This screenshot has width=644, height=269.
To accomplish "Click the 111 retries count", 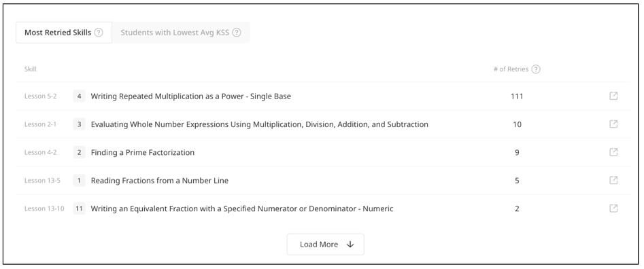I will click(x=517, y=96).
